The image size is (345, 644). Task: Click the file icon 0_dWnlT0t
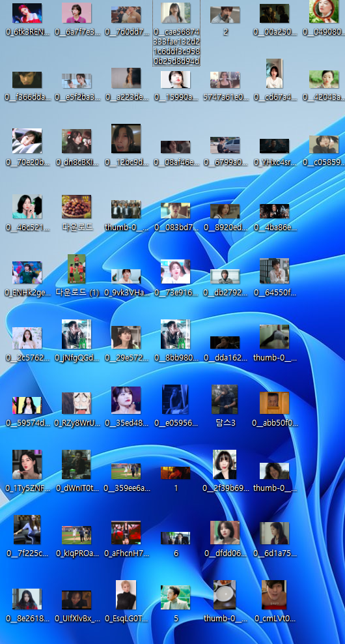pyautogui.click(x=77, y=465)
